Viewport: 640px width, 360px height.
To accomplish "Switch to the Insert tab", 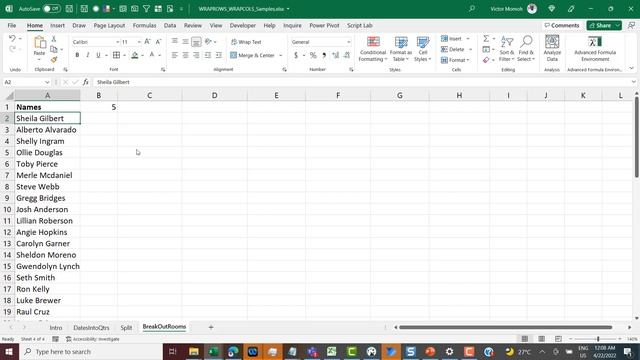I will click(57, 25).
